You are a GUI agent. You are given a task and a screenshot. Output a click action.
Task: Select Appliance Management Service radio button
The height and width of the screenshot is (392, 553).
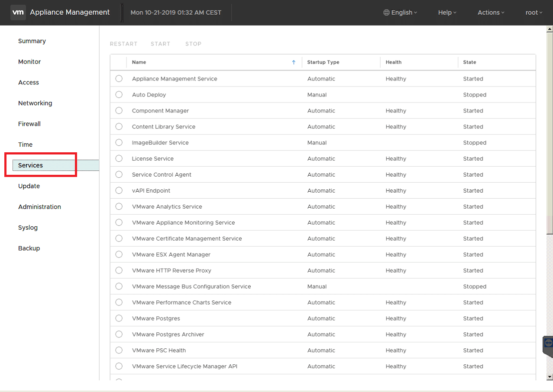(119, 79)
